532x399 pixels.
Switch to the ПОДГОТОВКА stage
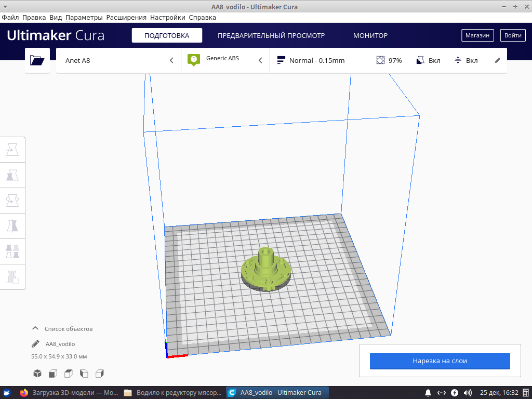coord(167,35)
